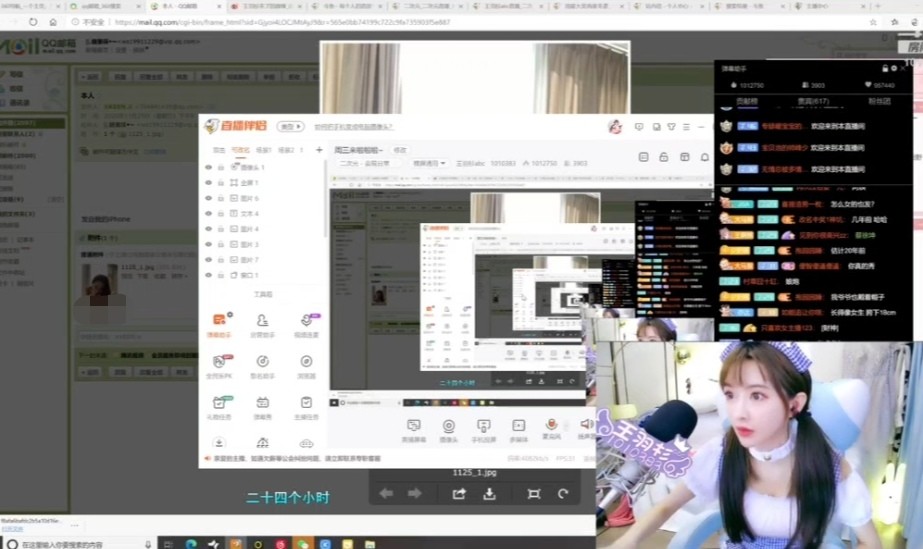Open the second toolbox icon beside 弹幕助手
The width and height of the screenshot is (923, 549).
(263, 325)
